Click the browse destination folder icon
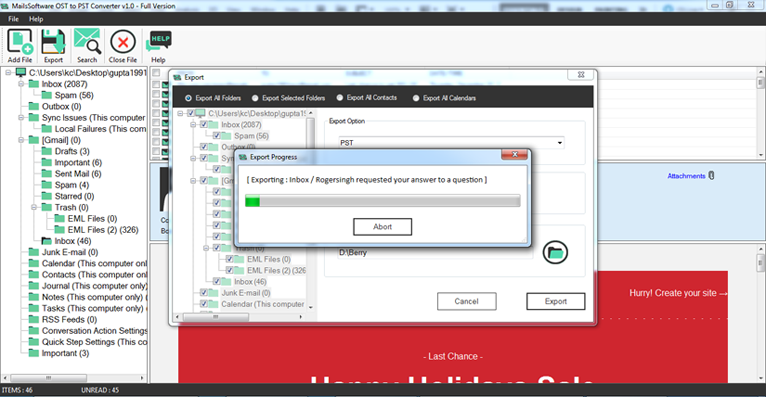This screenshot has height=397, width=766. 555,252
